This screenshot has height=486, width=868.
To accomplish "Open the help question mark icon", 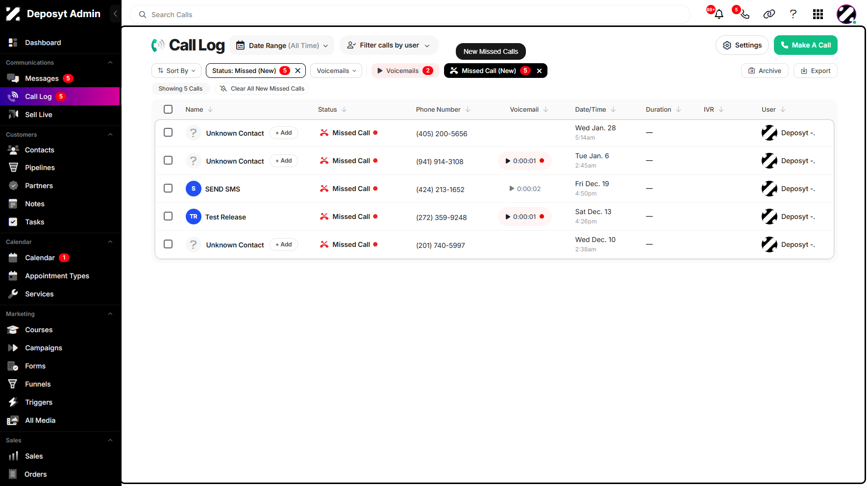I will click(793, 14).
